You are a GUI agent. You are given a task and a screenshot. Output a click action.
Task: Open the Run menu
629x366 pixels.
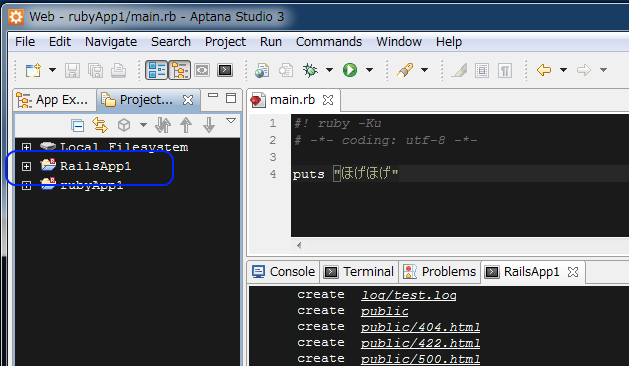pyautogui.click(x=271, y=41)
